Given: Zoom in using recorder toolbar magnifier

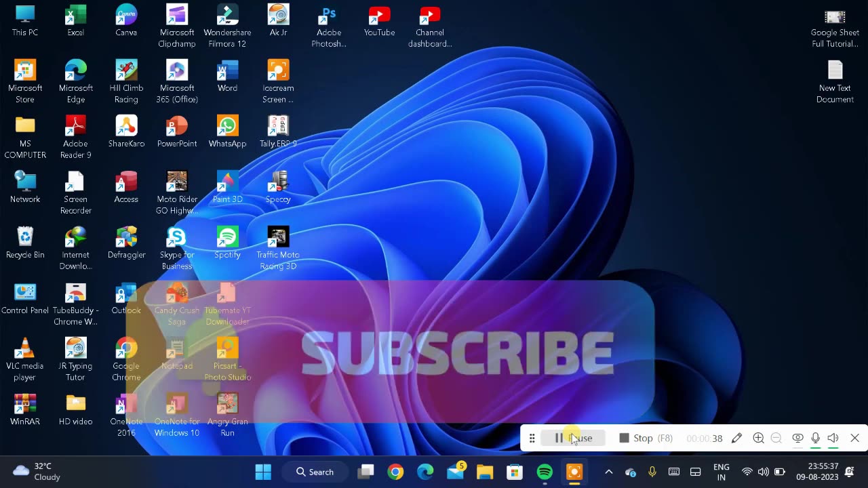Looking at the screenshot, I should [x=758, y=438].
